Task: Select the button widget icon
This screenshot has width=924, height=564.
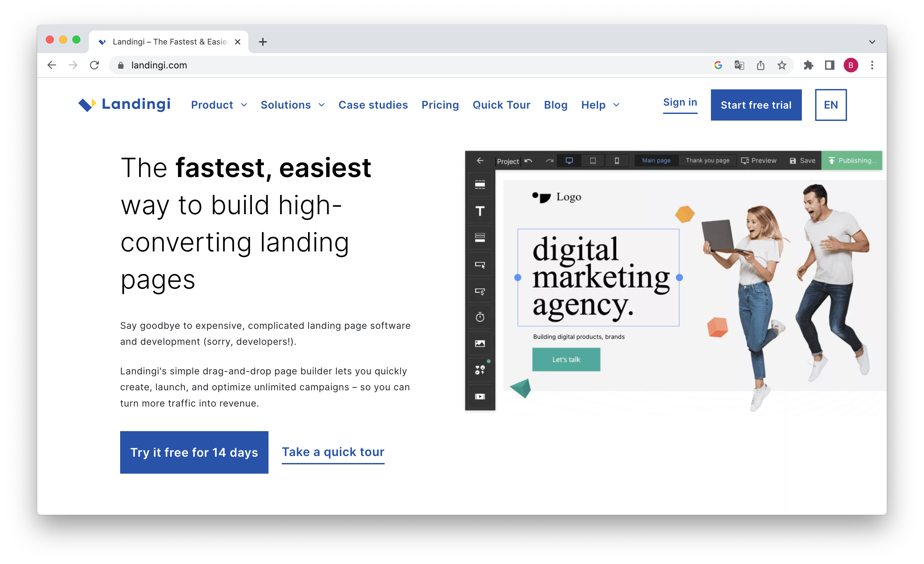Action: [x=480, y=264]
